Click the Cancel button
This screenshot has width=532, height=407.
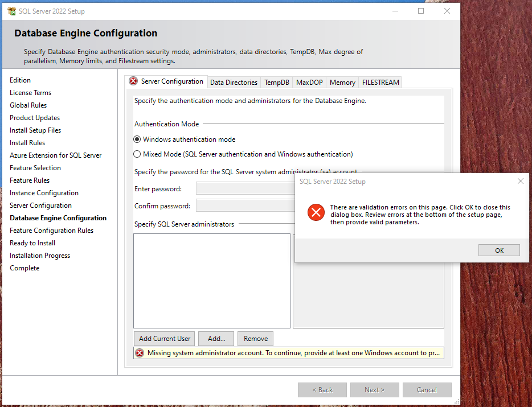click(x=427, y=390)
